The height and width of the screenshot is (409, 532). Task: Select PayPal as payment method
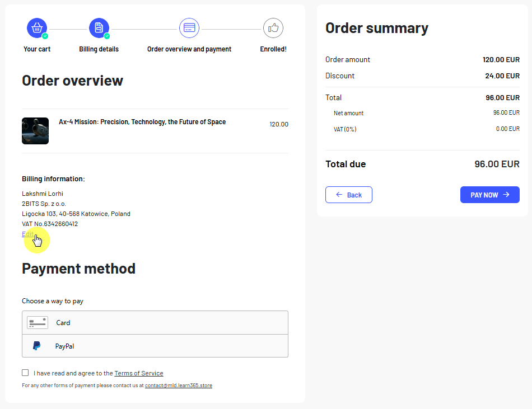point(155,346)
